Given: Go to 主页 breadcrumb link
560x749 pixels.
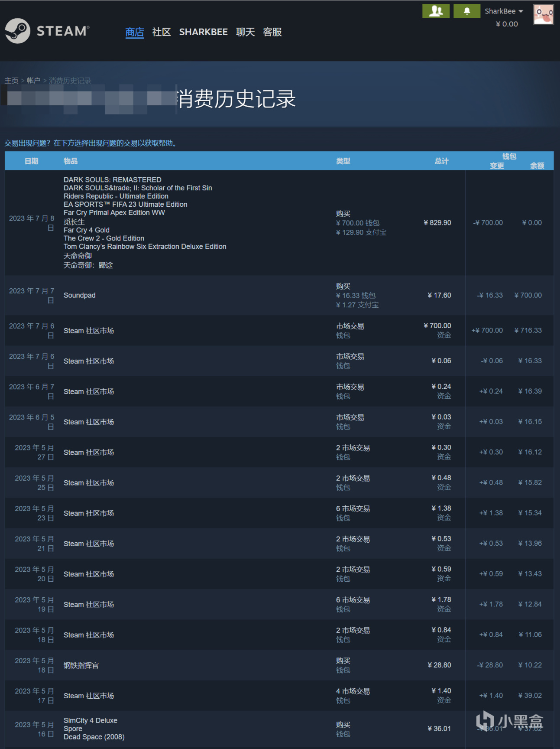Looking at the screenshot, I should coord(11,81).
